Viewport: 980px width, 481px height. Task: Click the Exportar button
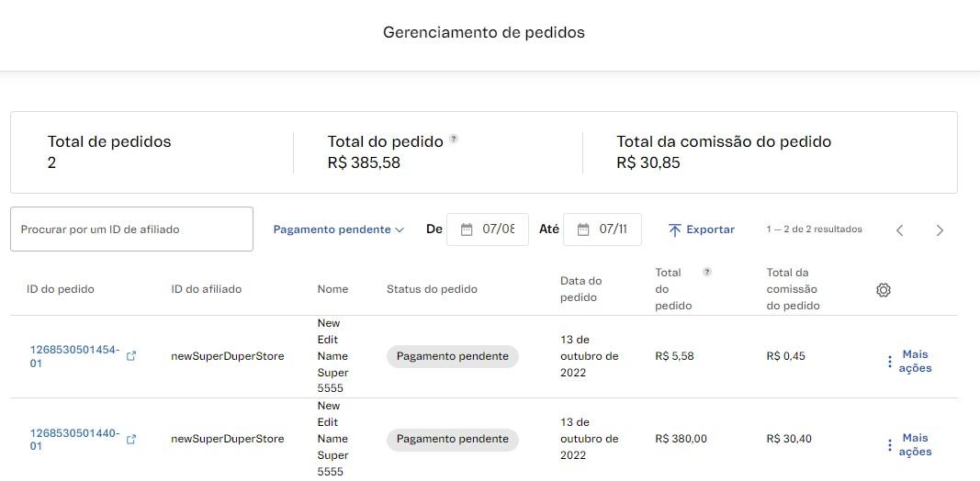(x=702, y=229)
